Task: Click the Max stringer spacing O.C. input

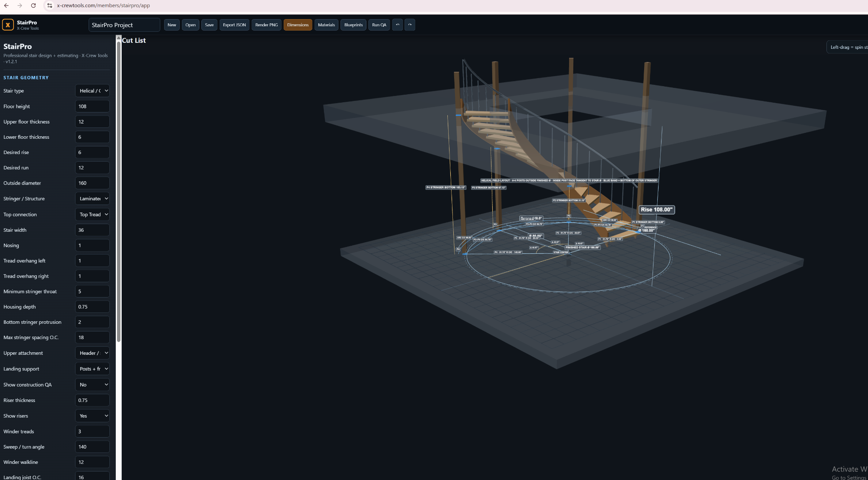Action: (x=92, y=337)
